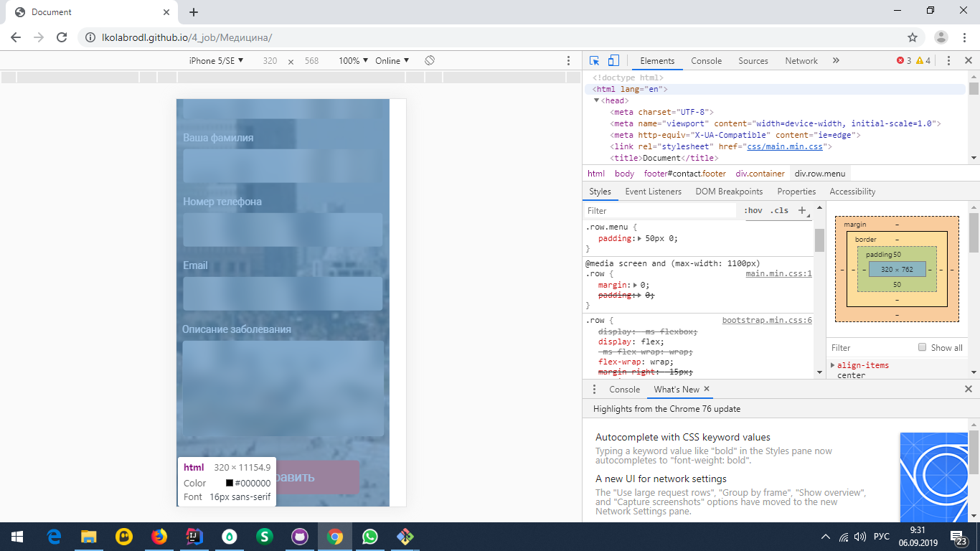Expand the align-items computed property
The width and height of the screenshot is (980, 551).
[x=833, y=365]
